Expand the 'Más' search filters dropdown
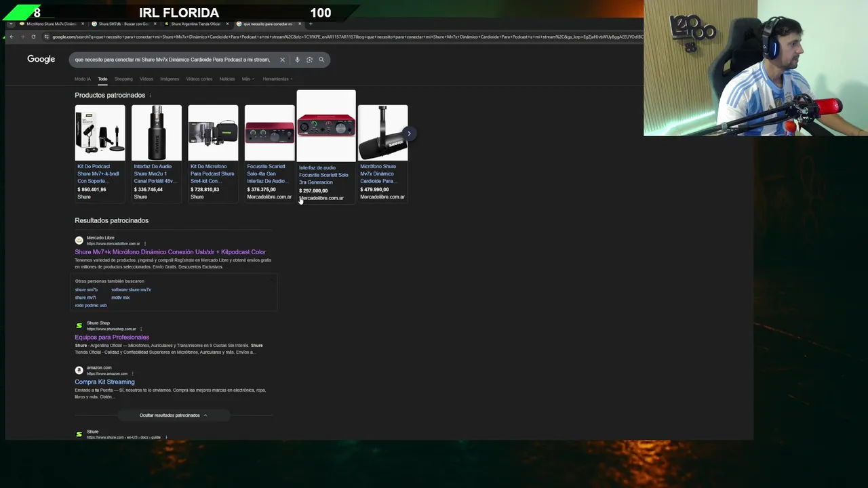 [248, 79]
